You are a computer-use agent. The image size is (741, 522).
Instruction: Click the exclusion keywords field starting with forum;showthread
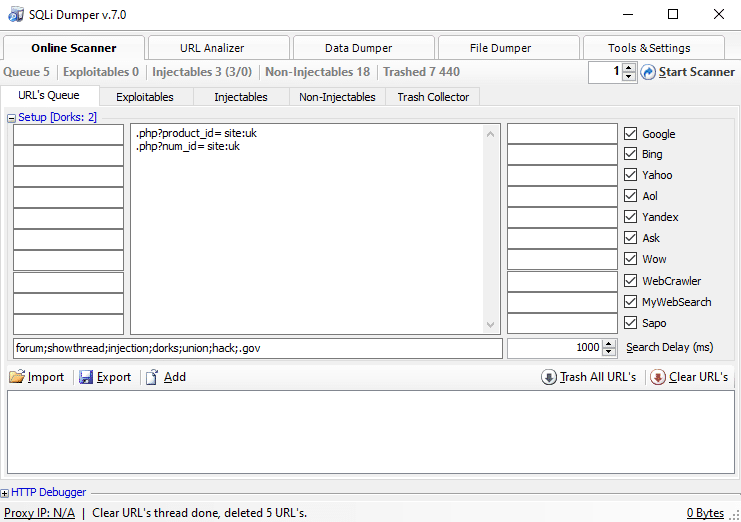[258, 348]
